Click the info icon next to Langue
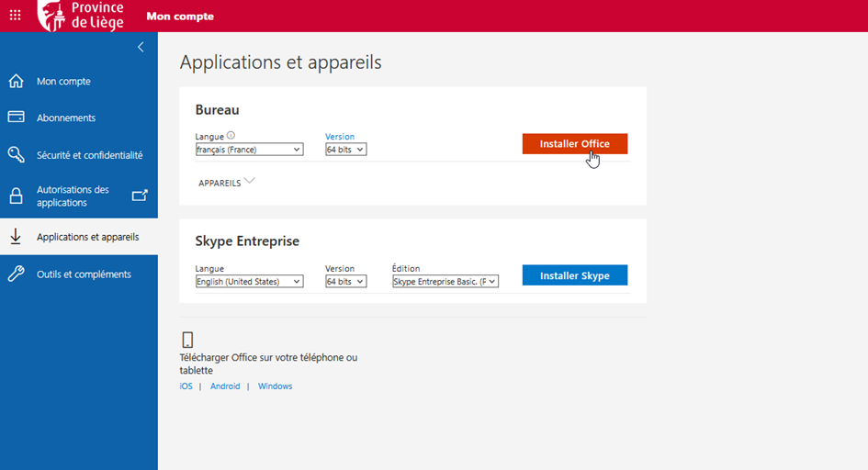The width and height of the screenshot is (868, 470). (231, 136)
